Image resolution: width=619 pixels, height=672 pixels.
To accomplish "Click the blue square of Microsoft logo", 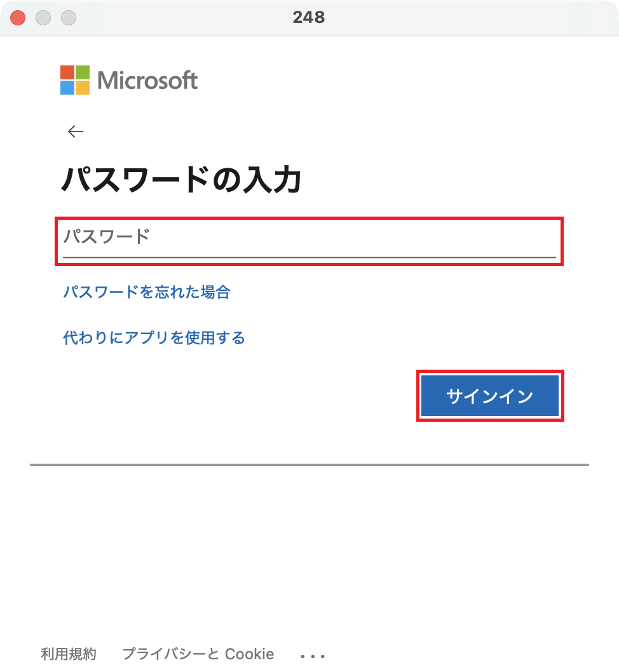I will 67,88.
